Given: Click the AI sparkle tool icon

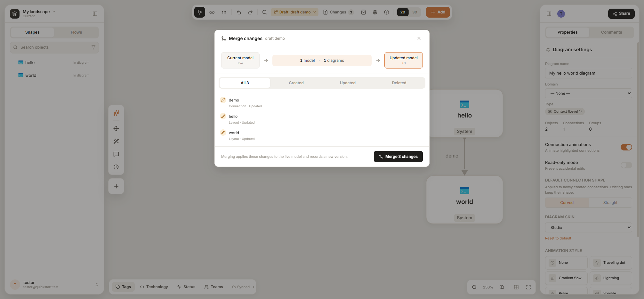Looking at the screenshot, I should click(x=116, y=113).
